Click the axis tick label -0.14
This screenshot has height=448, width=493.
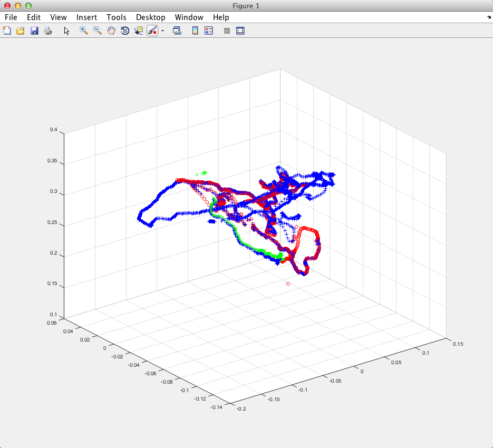pos(216,407)
